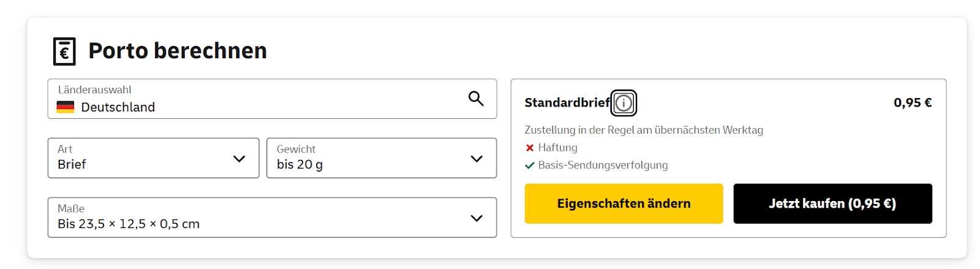Click the 0,95 € price label
This screenshot has height=269, width=980.
(912, 103)
